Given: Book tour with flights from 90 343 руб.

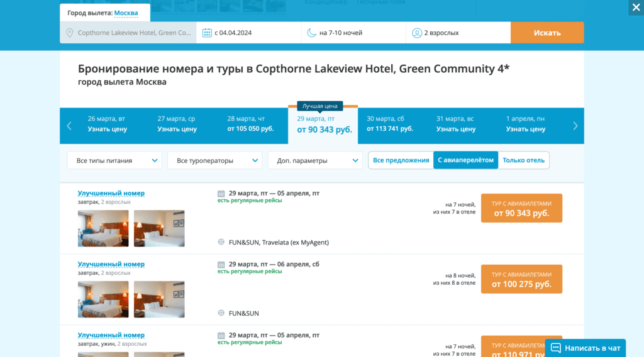Looking at the screenshot, I should click(x=521, y=208).
